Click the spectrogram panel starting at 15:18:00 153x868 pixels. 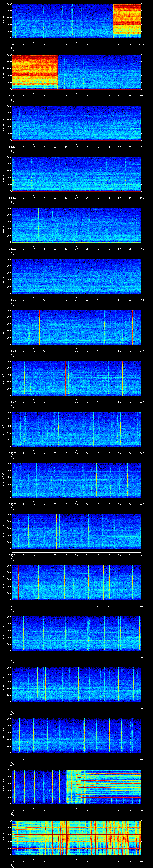77,531
